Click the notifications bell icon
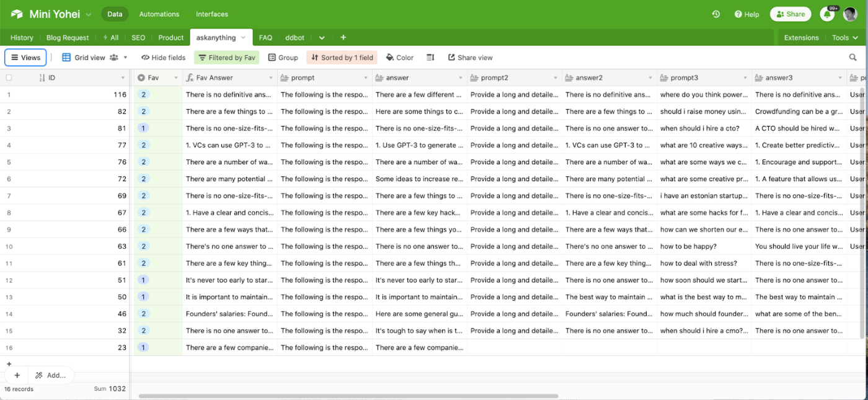The height and width of the screenshot is (400, 868). [827, 14]
